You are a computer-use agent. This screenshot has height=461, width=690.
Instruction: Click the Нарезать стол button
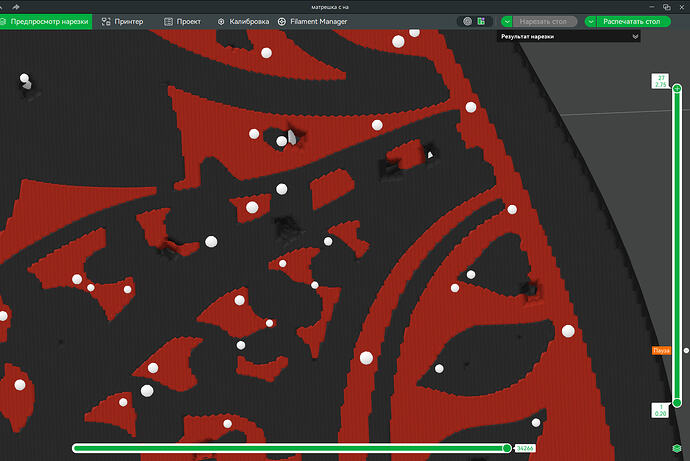pos(545,22)
